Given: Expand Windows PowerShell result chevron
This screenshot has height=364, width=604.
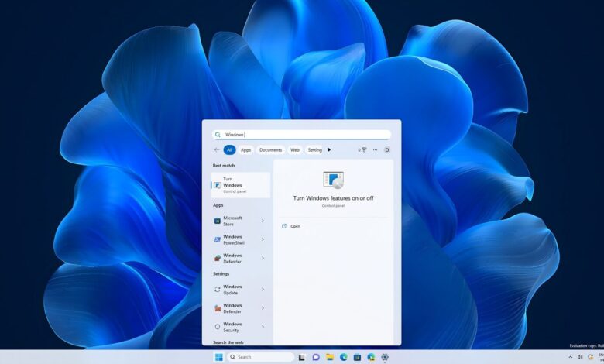Looking at the screenshot, I should click(x=263, y=239).
